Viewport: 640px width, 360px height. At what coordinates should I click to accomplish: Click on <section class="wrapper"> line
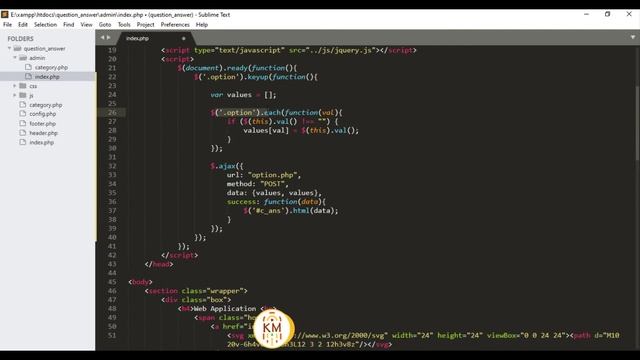click(196, 291)
